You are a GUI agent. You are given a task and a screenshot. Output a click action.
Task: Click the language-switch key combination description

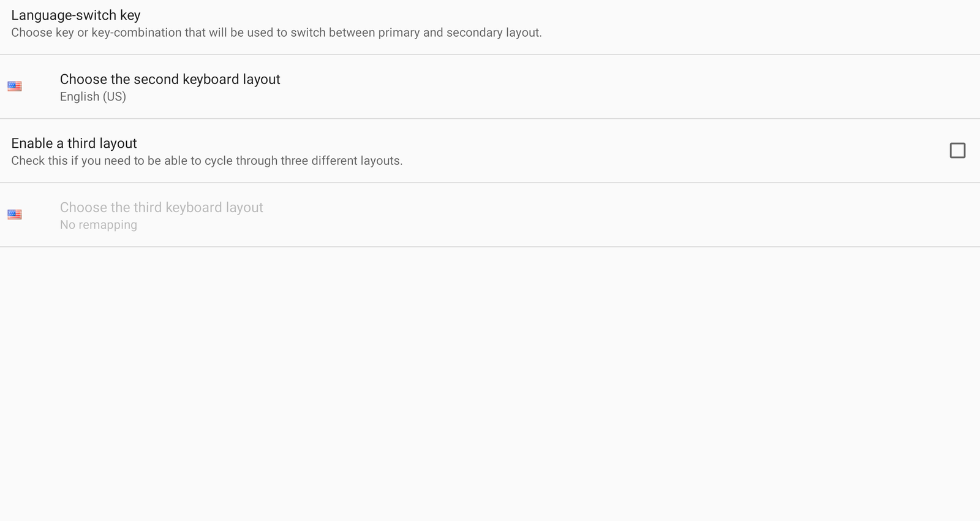(276, 32)
